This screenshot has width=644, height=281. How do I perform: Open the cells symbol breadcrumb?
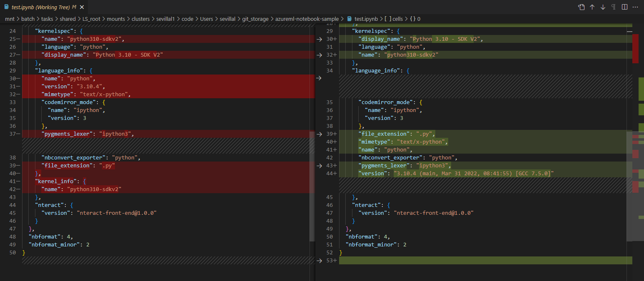click(393, 19)
